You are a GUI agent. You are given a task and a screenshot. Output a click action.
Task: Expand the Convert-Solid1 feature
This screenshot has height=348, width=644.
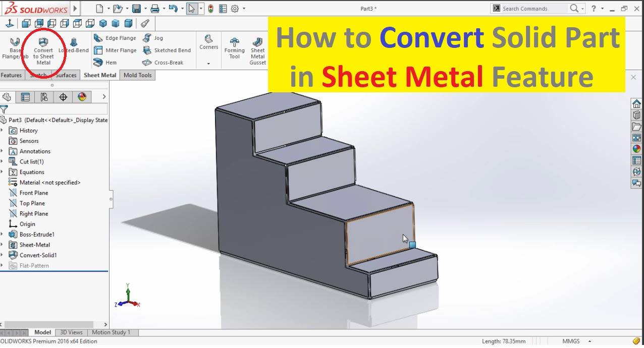tap(2, 255)
